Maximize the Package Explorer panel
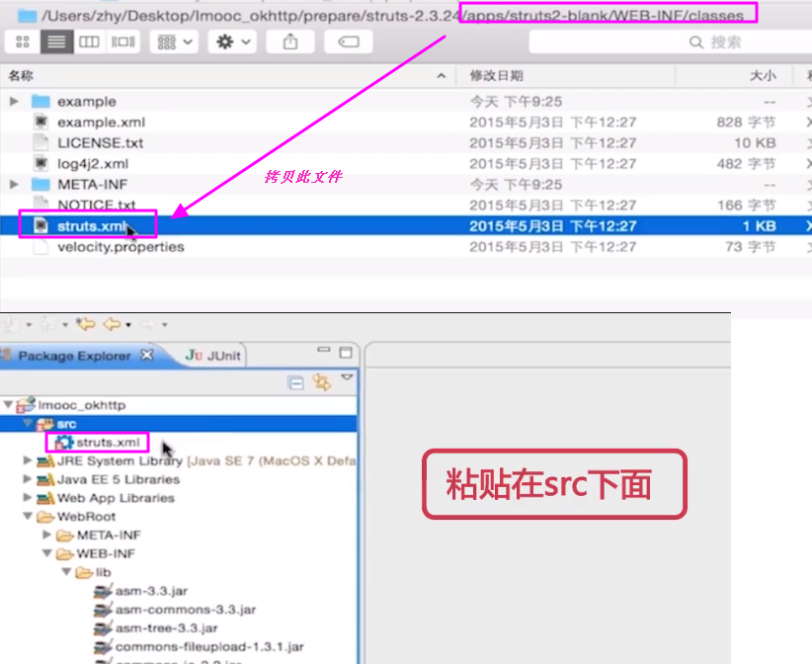812x666 pixels. 346,353
